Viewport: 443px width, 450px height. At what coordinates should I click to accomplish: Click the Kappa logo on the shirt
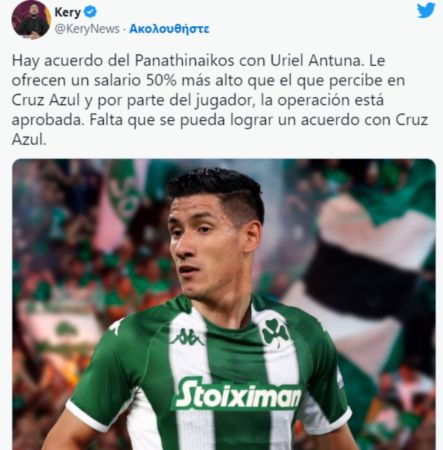(187, 337)
